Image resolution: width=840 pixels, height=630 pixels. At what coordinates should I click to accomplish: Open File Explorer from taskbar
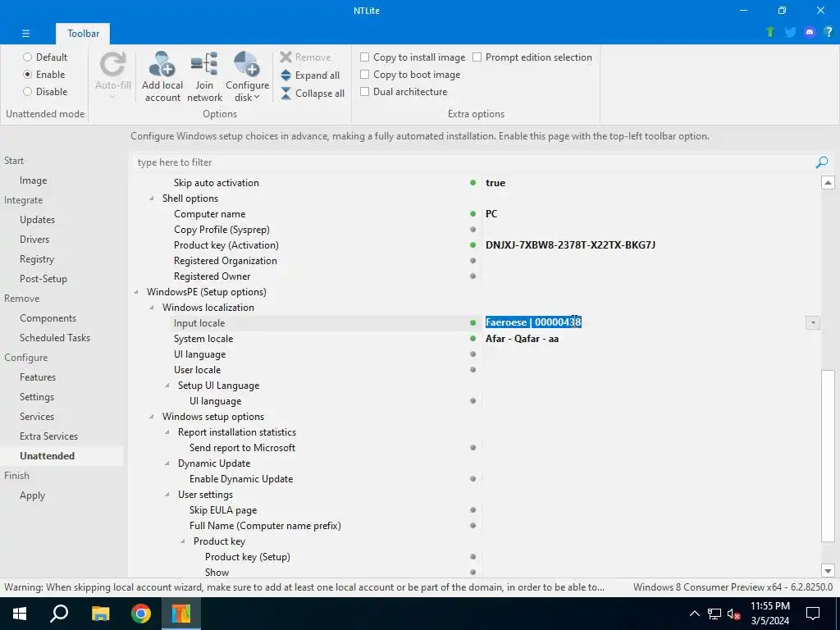click(x=100, y=614)
